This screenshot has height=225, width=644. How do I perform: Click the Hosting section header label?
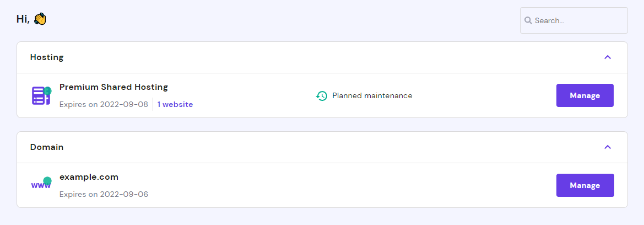point(47,57)
